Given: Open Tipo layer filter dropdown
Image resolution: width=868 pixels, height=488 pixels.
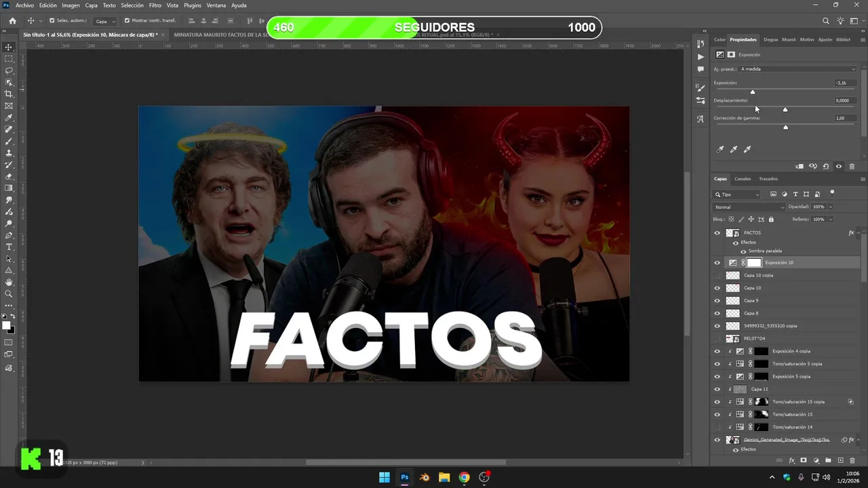Looking at the screenshot, I should click(x=738, y=195).
